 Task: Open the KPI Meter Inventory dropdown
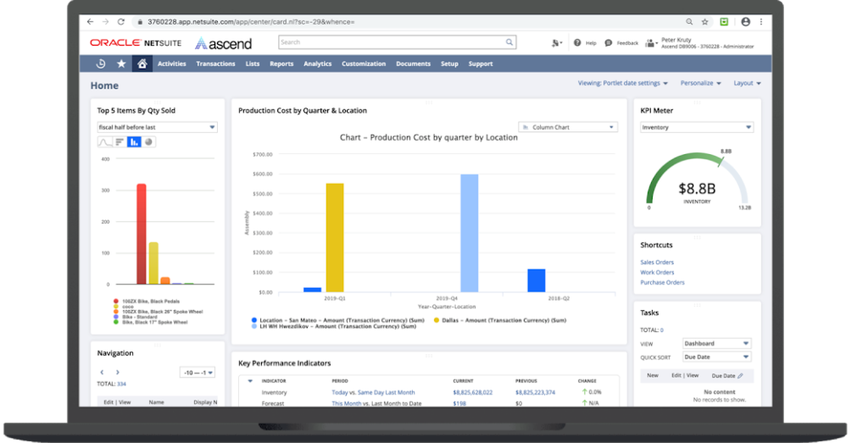point(697,127)
